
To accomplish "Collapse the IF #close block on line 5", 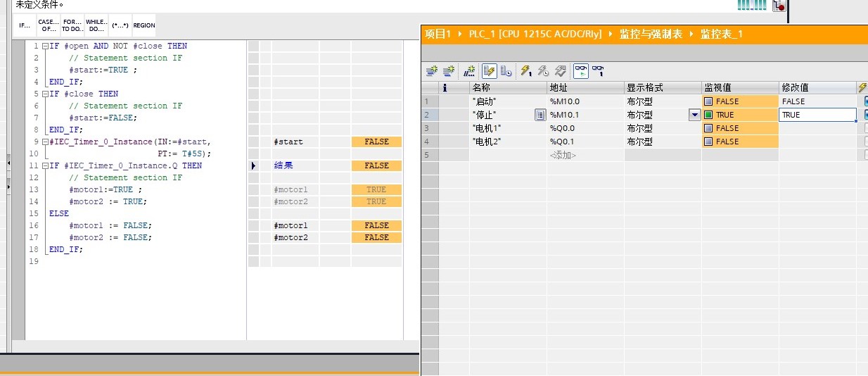I will (45, 94).
